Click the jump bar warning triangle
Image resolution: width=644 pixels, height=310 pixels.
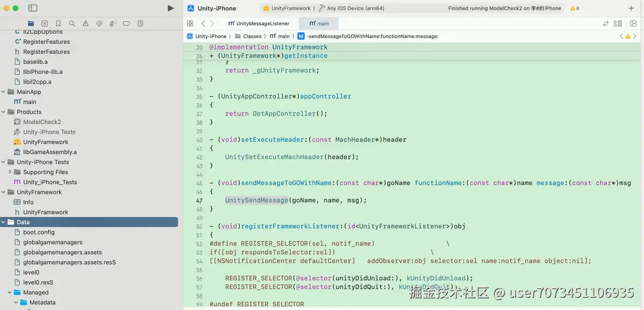[628, 36]
